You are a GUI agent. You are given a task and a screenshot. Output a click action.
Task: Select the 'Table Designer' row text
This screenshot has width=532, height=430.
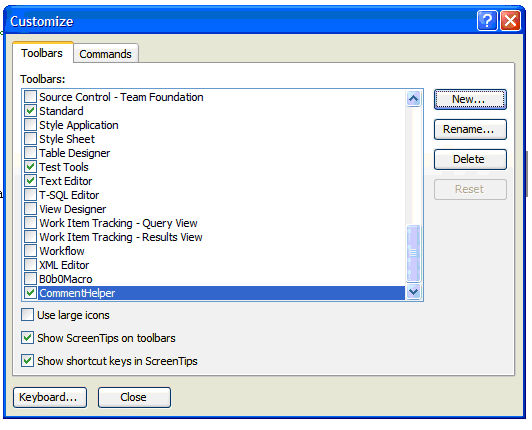[75, 153]
